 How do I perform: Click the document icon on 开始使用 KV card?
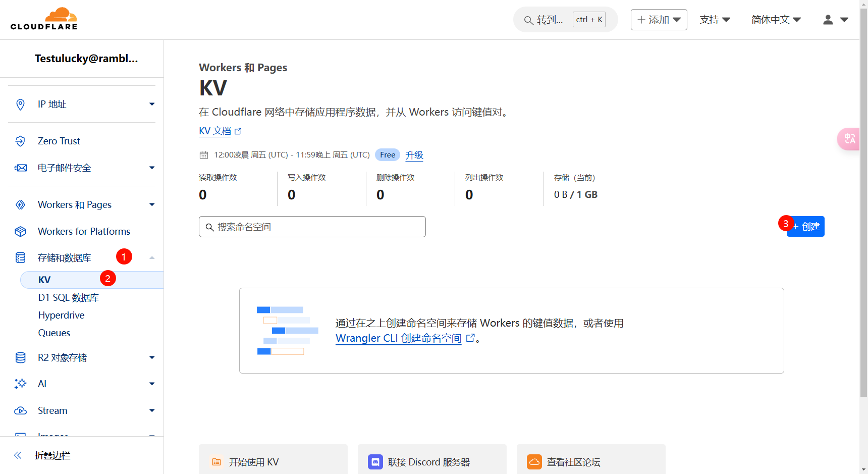(216, 462)
